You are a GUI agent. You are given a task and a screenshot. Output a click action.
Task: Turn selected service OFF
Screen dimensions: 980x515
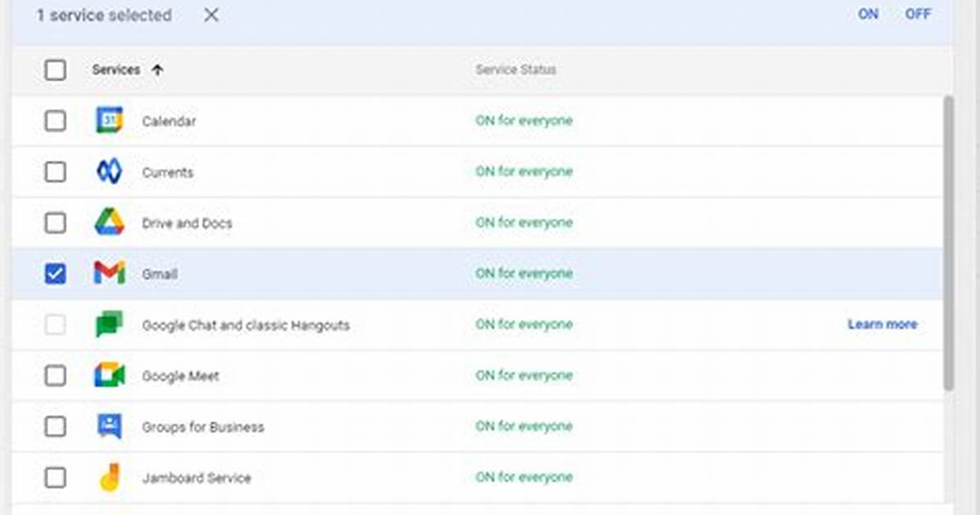(x=918, y=15)
